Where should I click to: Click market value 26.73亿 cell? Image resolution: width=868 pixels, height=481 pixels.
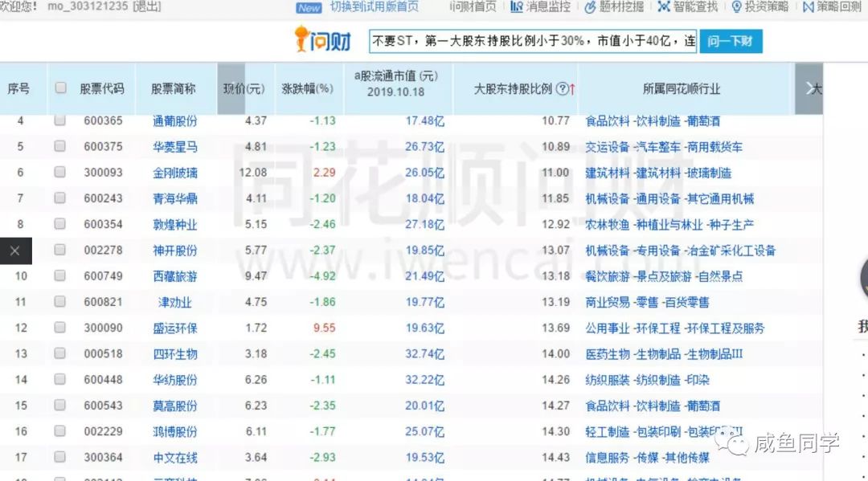point(424,146)
